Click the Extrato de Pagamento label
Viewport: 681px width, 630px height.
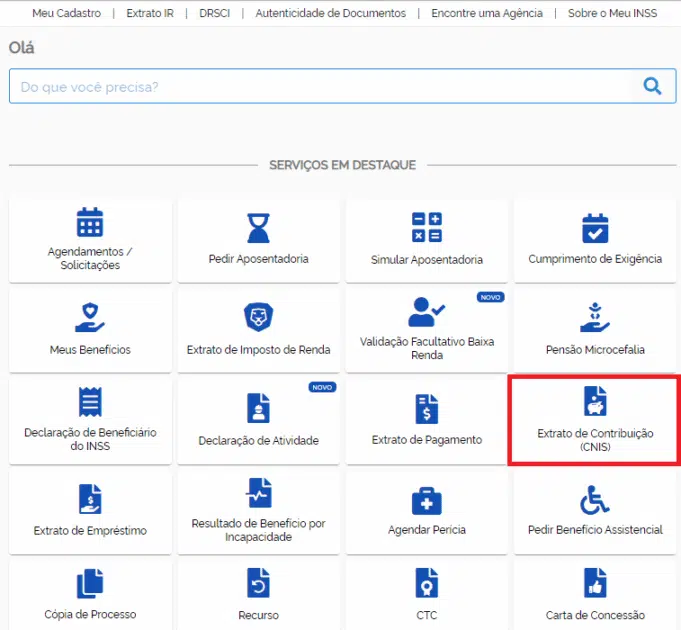pyautogui.click(x=427, y=440)
